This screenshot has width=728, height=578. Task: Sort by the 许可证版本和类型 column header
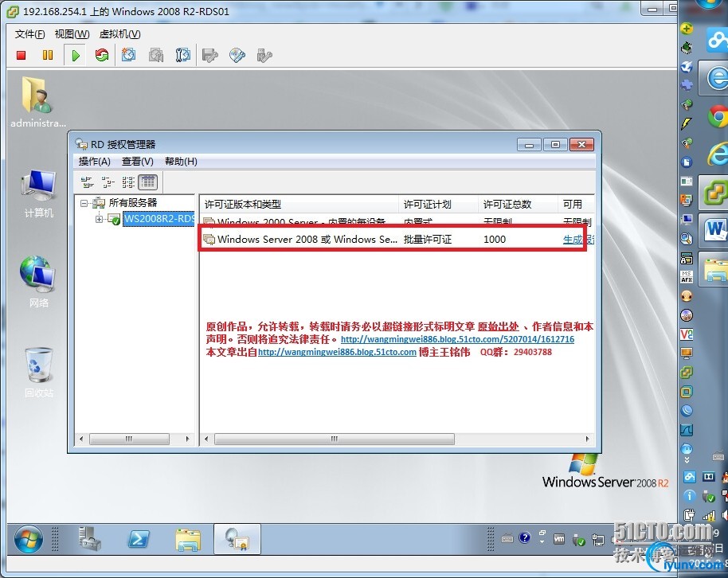(299, 205)
